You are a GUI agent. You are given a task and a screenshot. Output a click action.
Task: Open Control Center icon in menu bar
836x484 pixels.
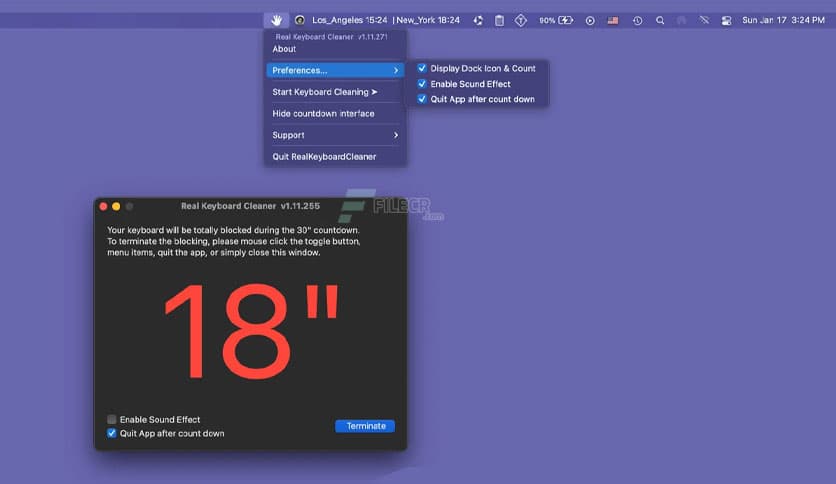[x=726, y=20]
